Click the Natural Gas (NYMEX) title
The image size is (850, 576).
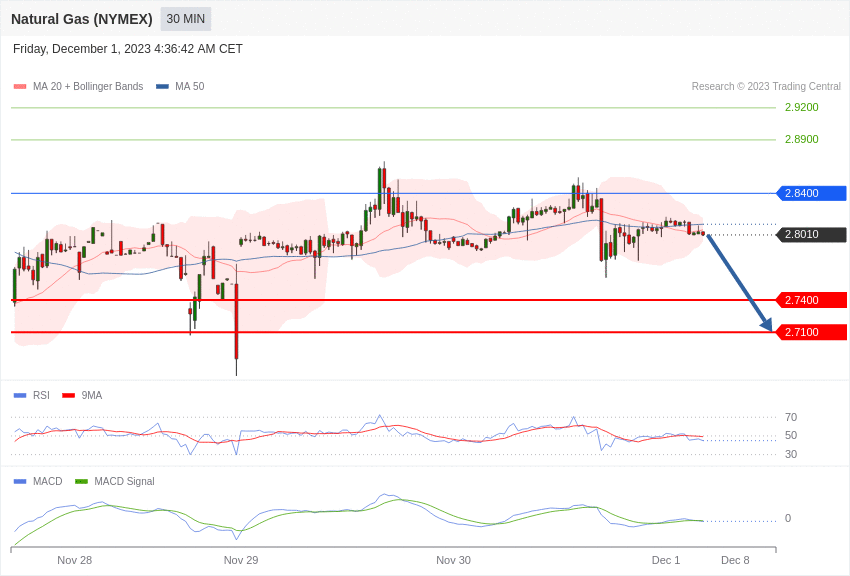tap(82, 19)
